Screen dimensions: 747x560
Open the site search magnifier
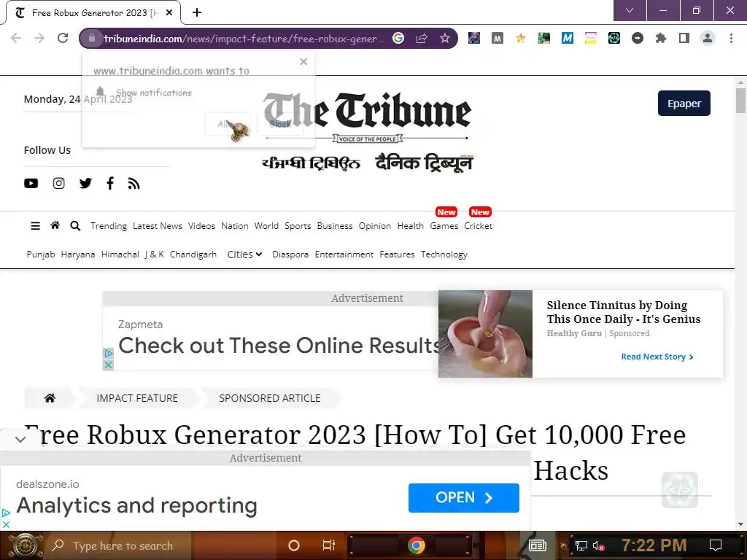tap(75, 226)
